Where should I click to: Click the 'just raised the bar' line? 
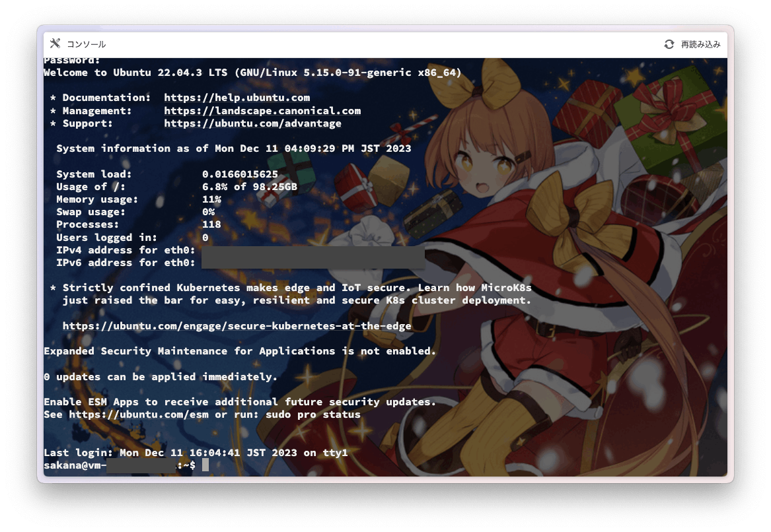297,300
